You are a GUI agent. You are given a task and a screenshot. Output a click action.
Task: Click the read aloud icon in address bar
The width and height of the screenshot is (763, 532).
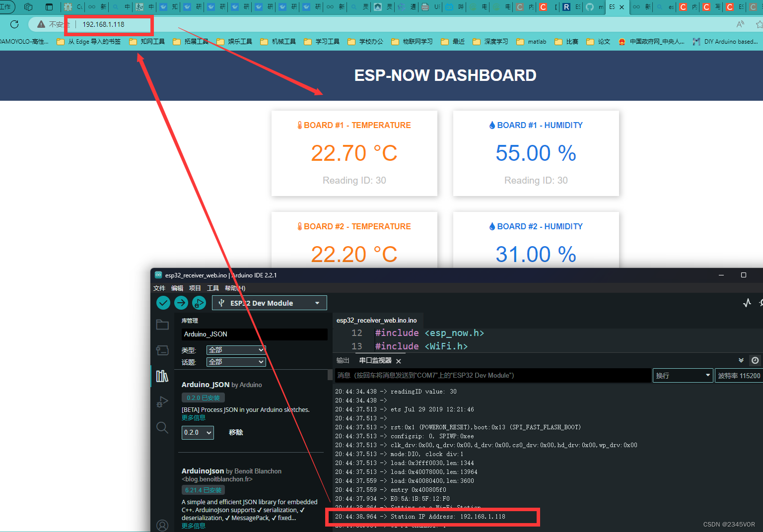741,24
